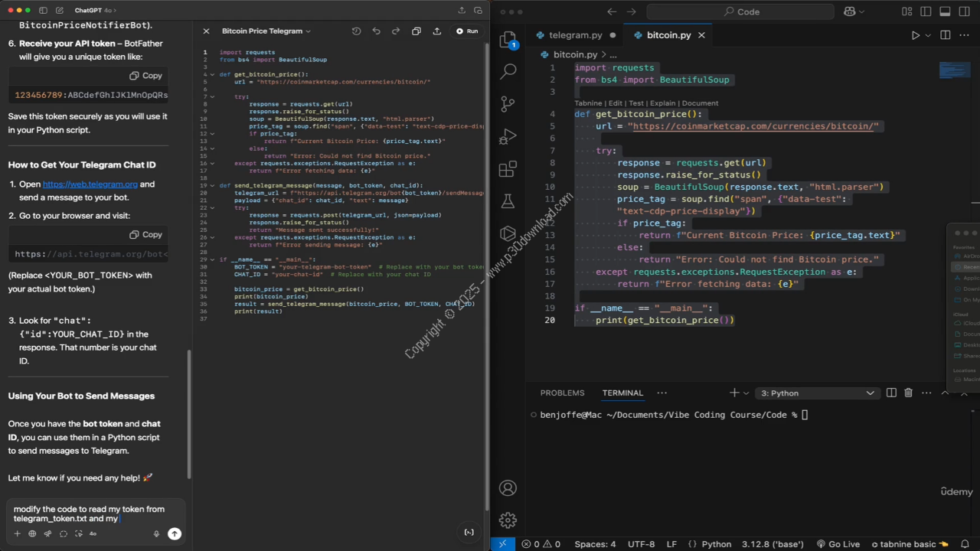Select the bitcoin.py editor tab

668,35
